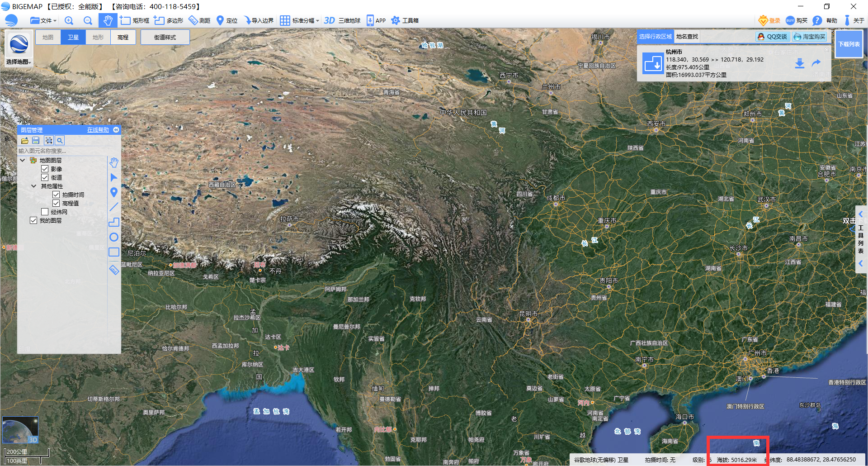Open the 下载列表 download list
This screenshot has height=466, width=868.
849,44
